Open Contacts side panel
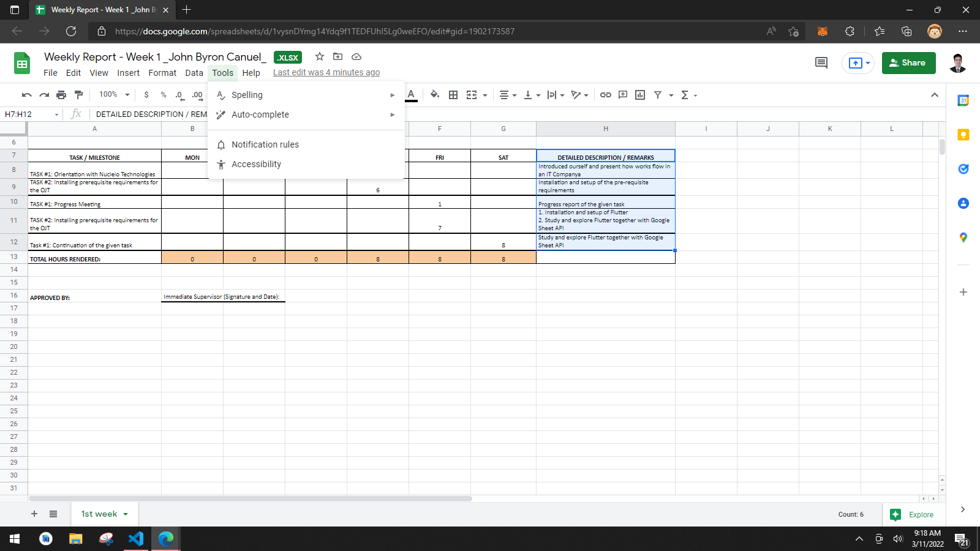Viewport: 980px width, 551px height. click(x=963, y=203)
